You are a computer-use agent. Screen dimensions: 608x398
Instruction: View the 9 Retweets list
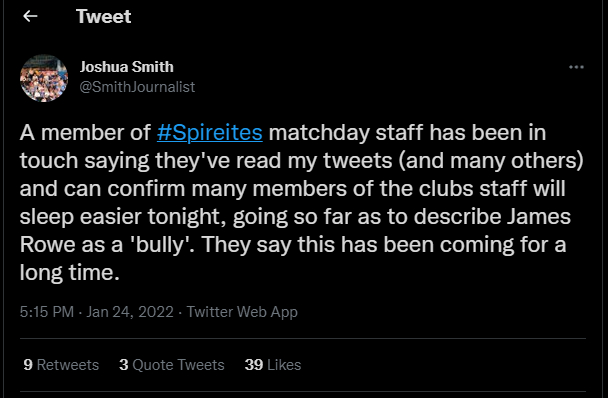[61, 365]
